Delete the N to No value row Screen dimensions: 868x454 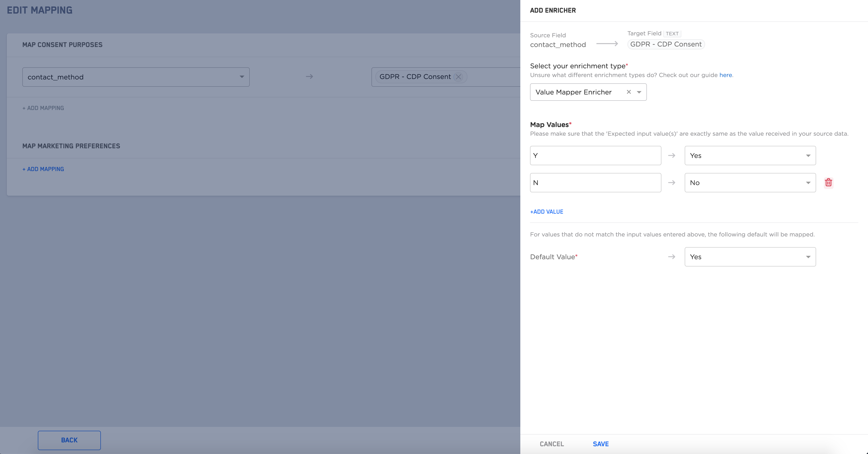[828, 182]
